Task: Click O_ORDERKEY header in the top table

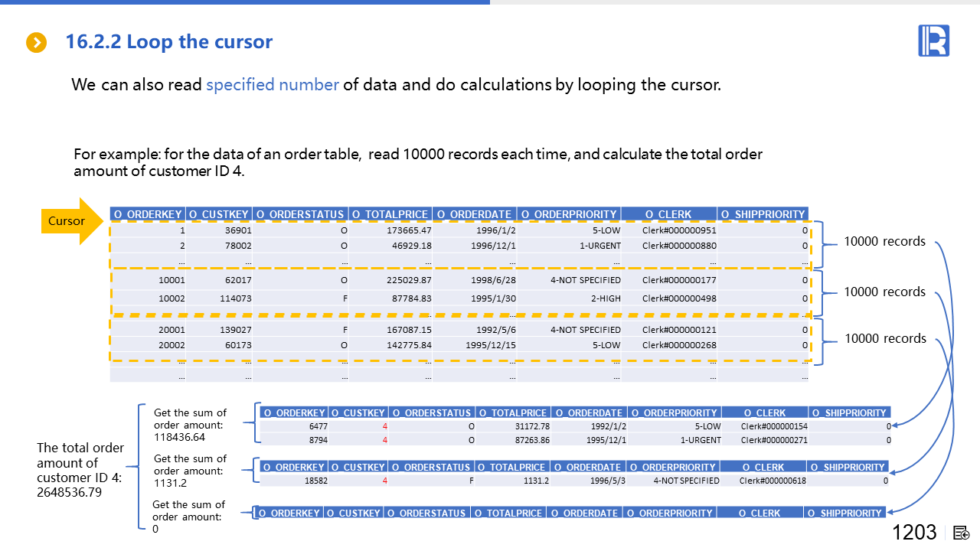Action: click(x=148, y=214)
